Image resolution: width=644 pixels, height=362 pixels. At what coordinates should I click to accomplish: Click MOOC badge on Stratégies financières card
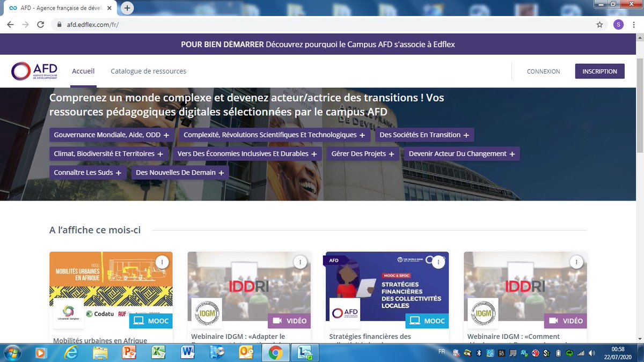coord(427,321)
